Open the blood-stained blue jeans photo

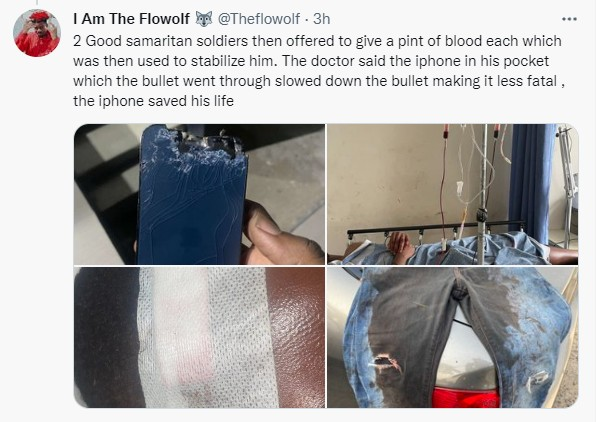[453, 338]
